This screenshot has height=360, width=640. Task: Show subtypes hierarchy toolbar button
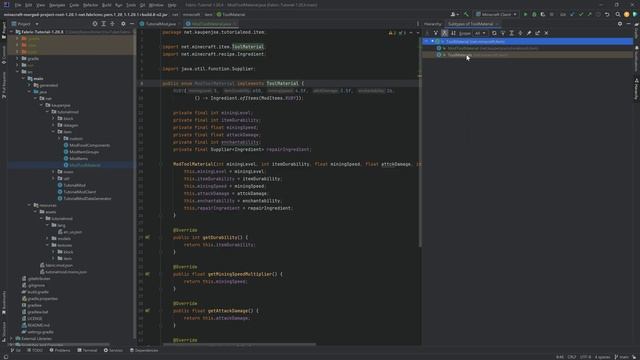444,33
